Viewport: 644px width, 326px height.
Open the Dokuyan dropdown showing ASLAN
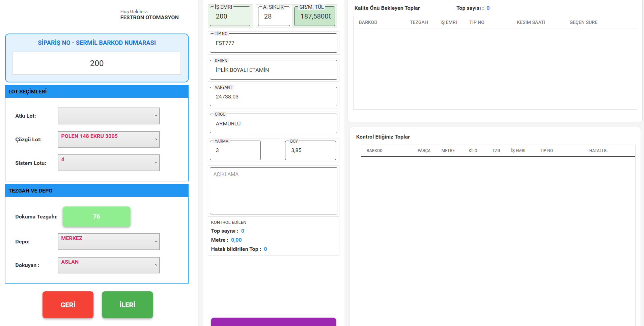tap(109, 265)
